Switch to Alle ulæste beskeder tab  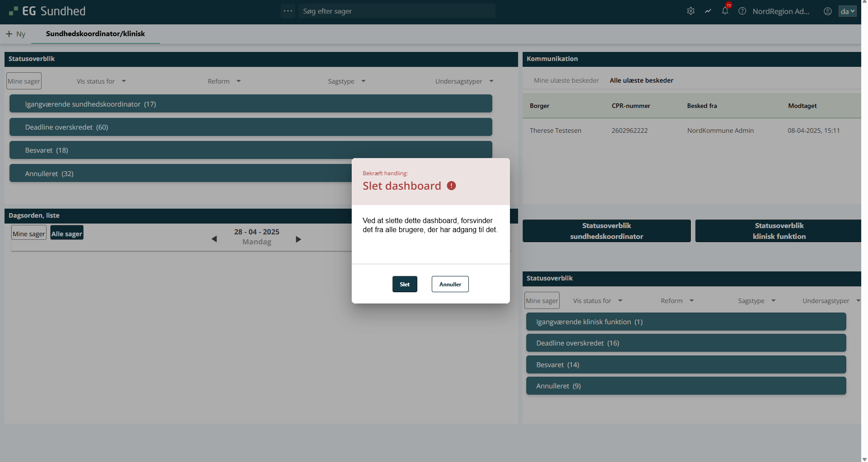click(x=641, y=80)
